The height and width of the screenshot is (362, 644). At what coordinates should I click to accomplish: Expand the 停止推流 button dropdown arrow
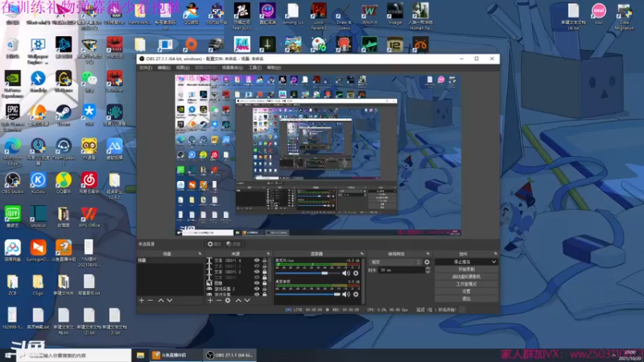coord(493,261)
